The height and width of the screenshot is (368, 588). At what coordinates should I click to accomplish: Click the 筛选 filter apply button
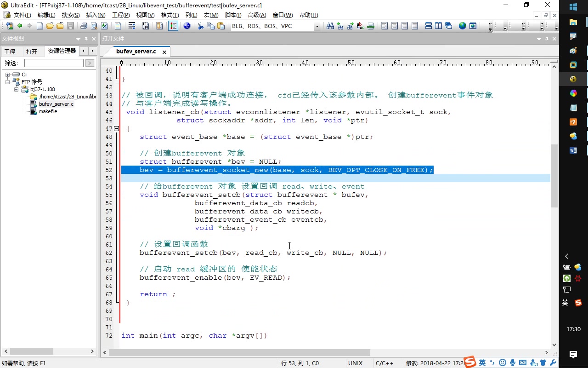click(x=89, y=63)
